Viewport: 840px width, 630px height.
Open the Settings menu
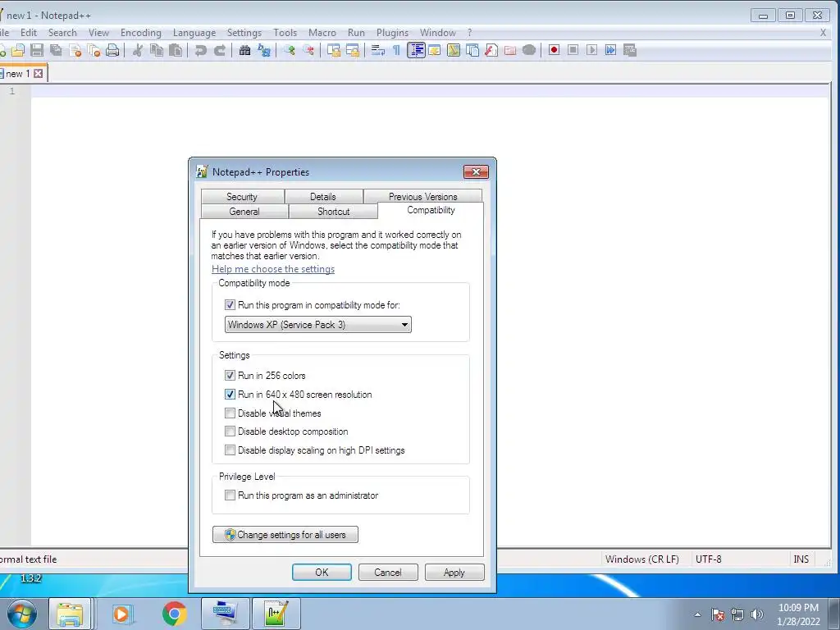click(x=244, y=33)
